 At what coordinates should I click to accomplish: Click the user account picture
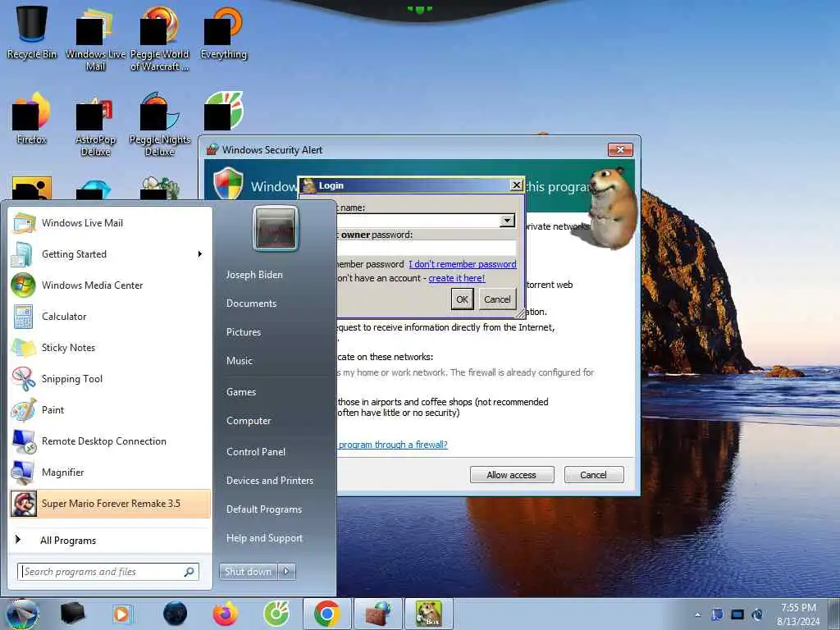point(276,228)
